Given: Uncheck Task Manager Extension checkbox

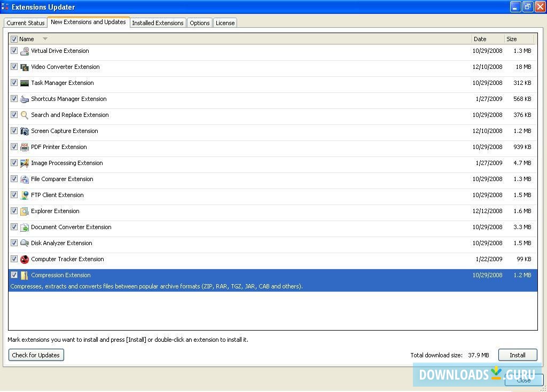Looking at the screenshot, I should click(14, 83).
